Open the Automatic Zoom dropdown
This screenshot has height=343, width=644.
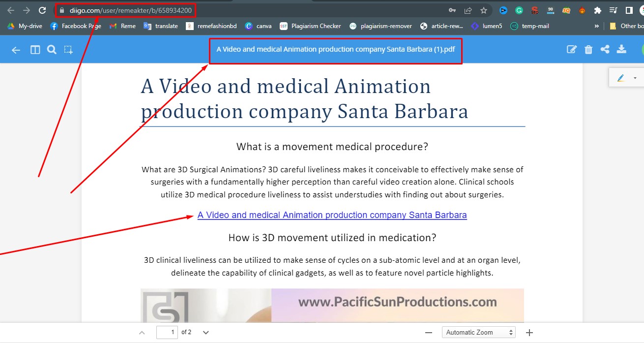point(478,332)
